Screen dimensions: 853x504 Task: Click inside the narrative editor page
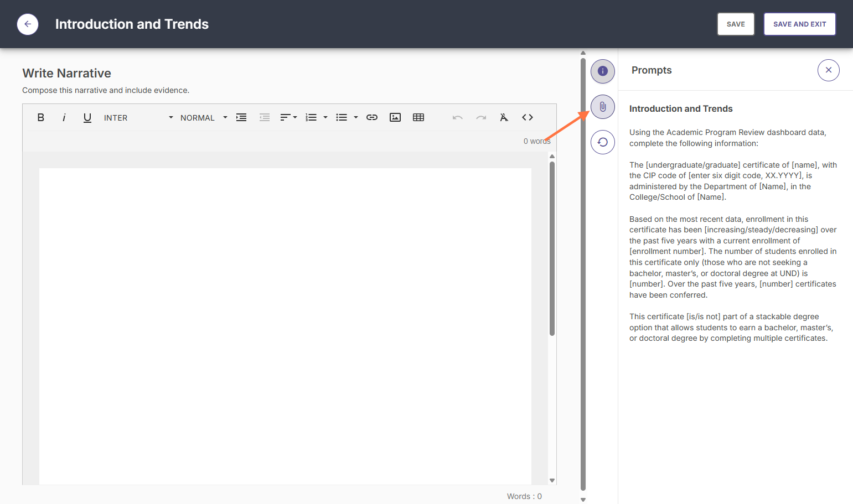pyautogui.click(x=285, y=326)
